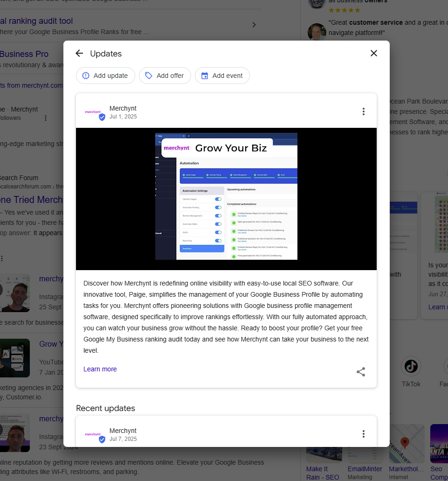Share the Jul 1 Merchynt update

[x=361, y=372]
